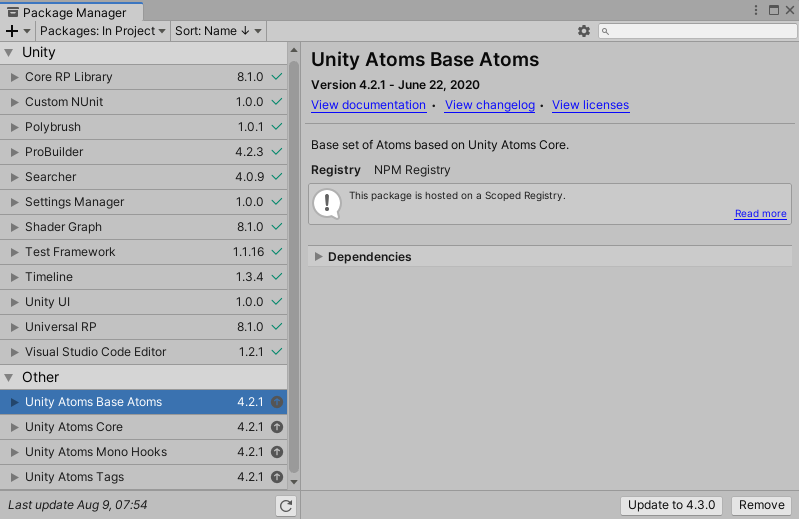The height and width of the screenshot is (519, 799).
Task: Click the installed checkmark next to Core RP Library
Action: (x=277, y=76)
